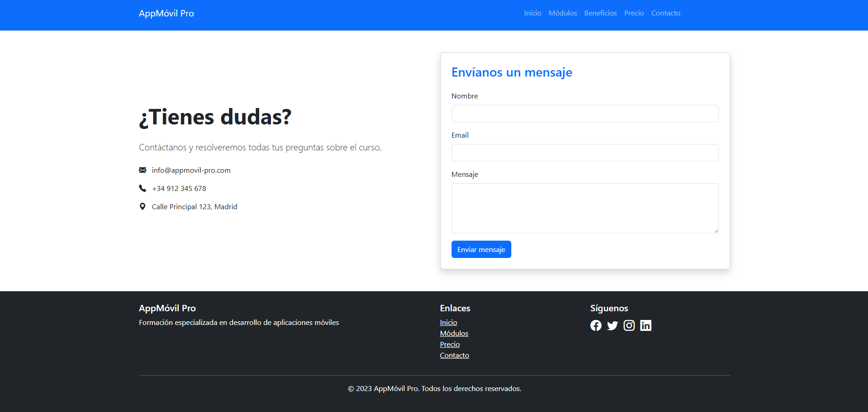
Task: Click the AppMóvil Pro brand in the navbar
Action: coord(166,14)
